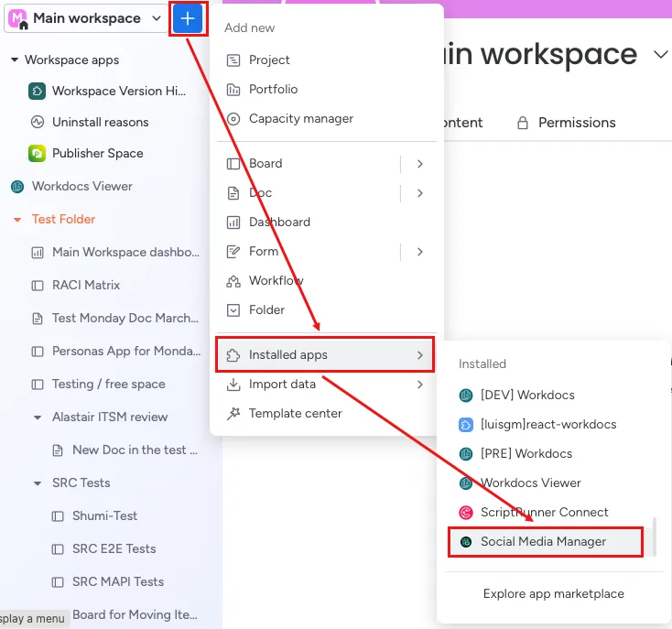Click the Installed apps puzzle icon

(233, 355)
